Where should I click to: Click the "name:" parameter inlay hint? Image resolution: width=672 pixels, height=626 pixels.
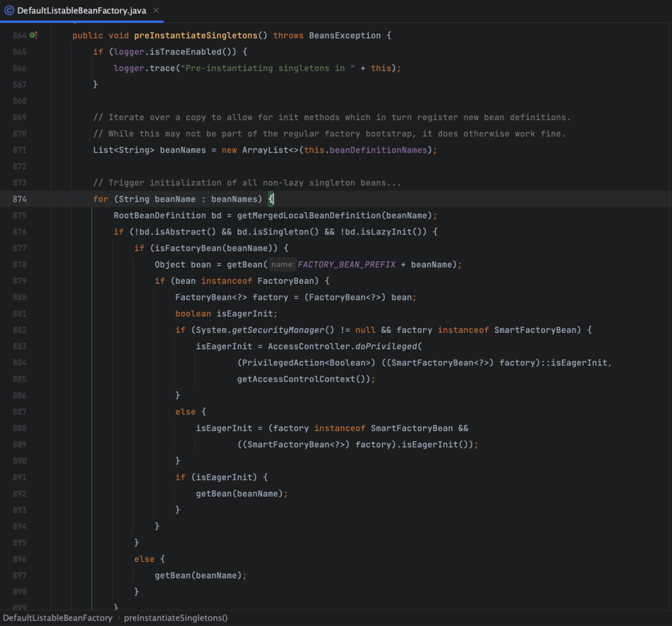click(x=282, y=264)
